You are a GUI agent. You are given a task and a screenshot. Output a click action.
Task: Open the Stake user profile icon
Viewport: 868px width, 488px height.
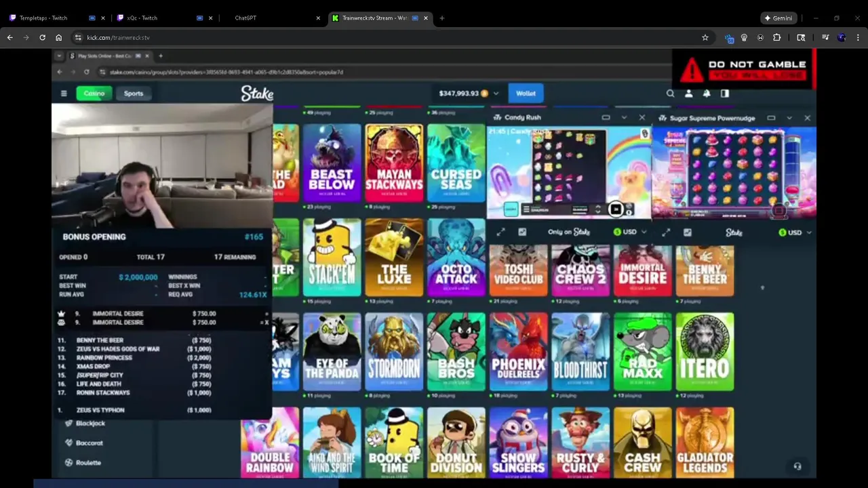[x=688, y=94]
